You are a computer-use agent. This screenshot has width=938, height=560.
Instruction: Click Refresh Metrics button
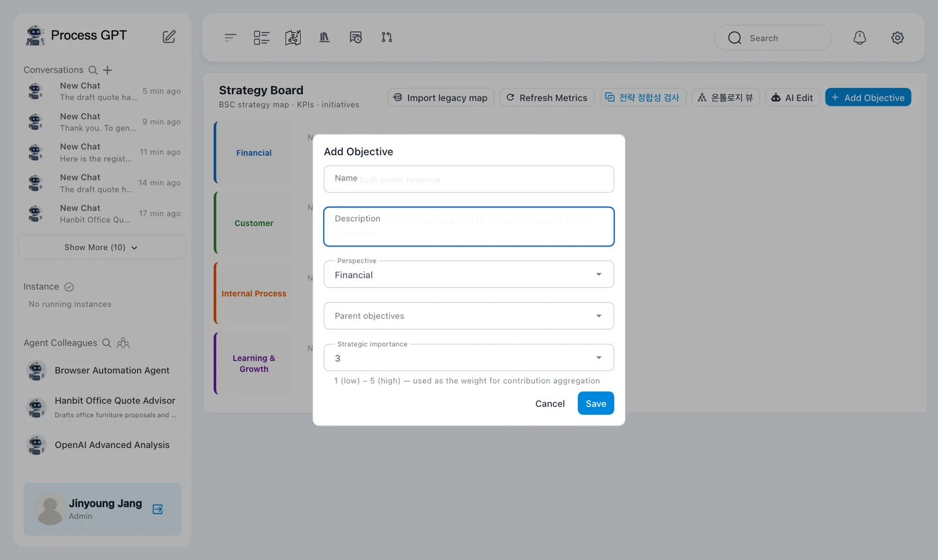click(x=547, y=98)
